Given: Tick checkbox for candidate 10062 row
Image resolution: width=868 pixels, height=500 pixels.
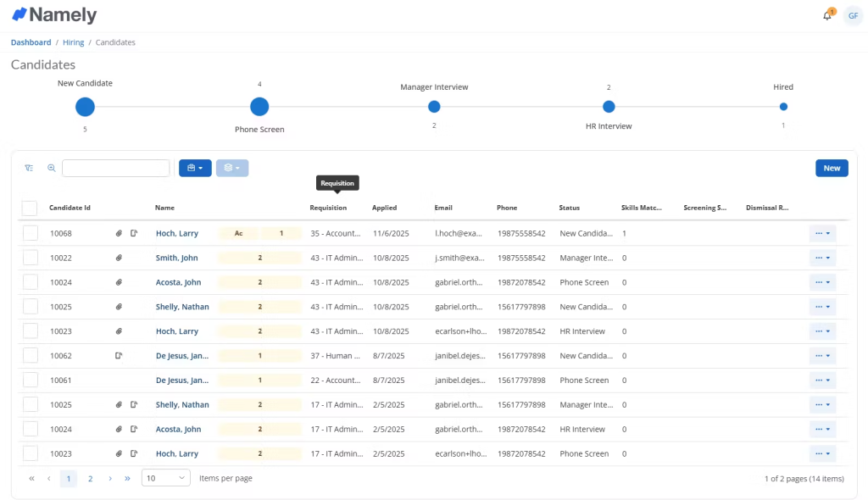Looking at the screenshot, I should coord(30,356).
